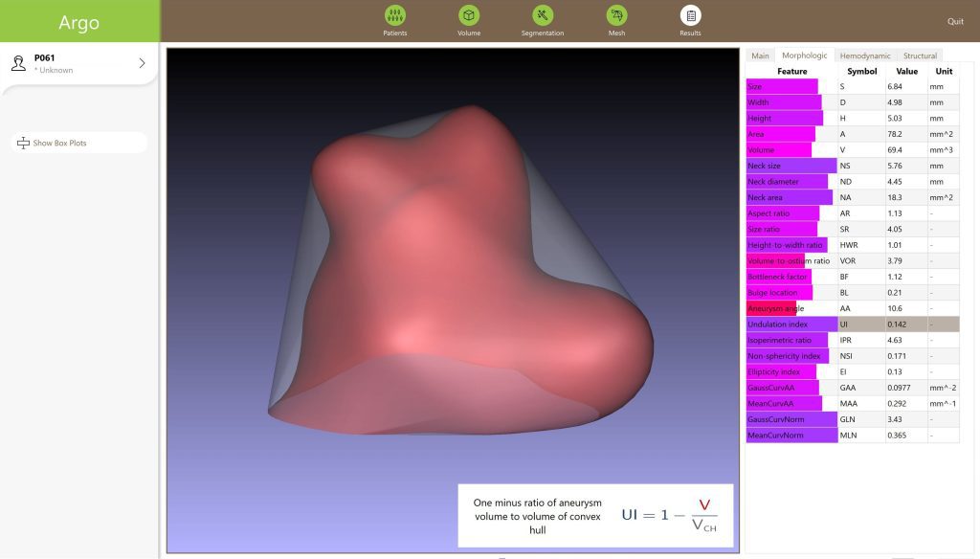Expand patient P061 chevron arrow

tap(142, 63)
